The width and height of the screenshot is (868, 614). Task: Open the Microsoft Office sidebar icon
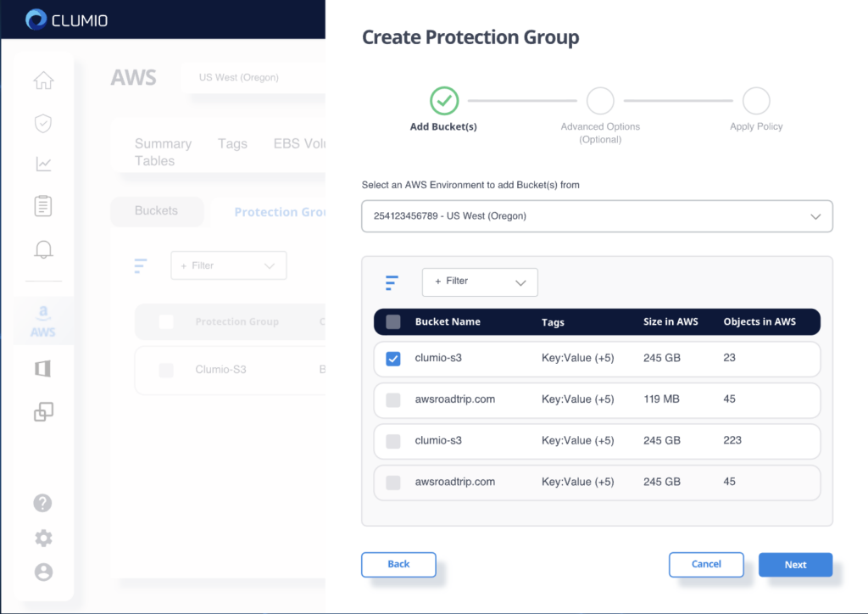43,369
